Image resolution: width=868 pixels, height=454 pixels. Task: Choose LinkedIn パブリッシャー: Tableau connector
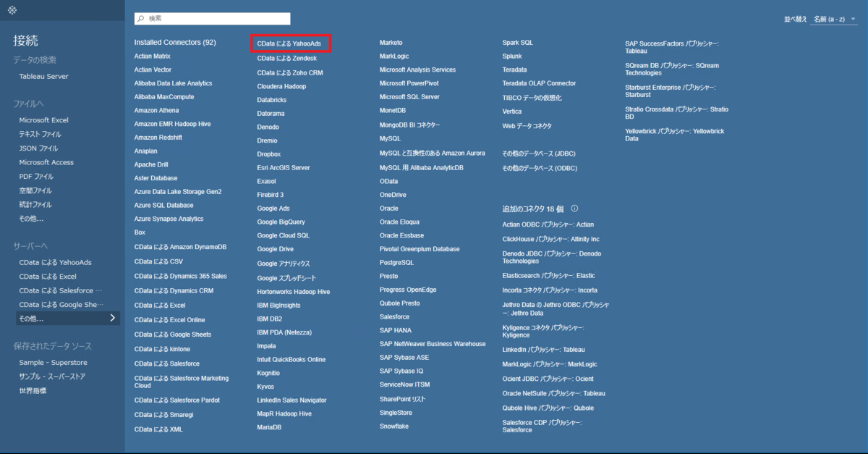(544, 350)
